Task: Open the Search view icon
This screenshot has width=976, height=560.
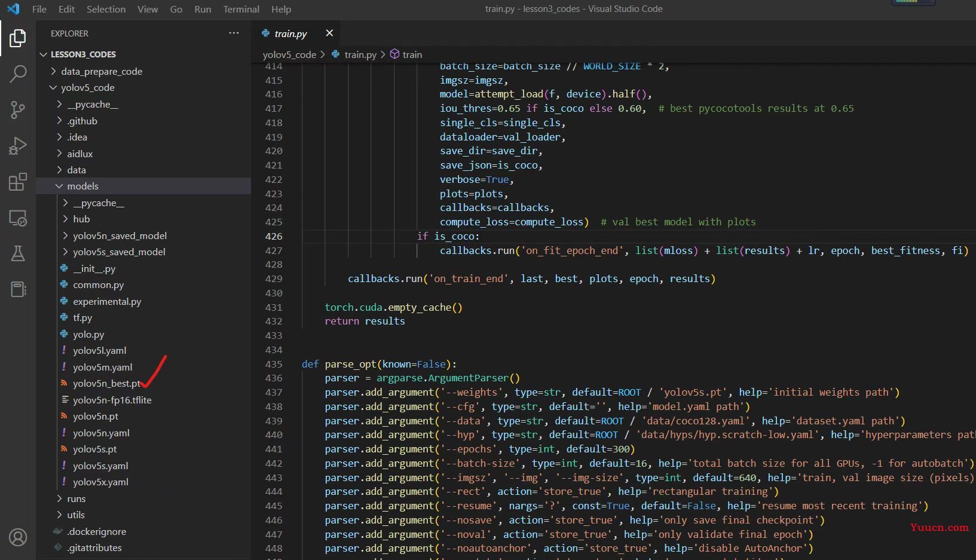Action: 18,74
